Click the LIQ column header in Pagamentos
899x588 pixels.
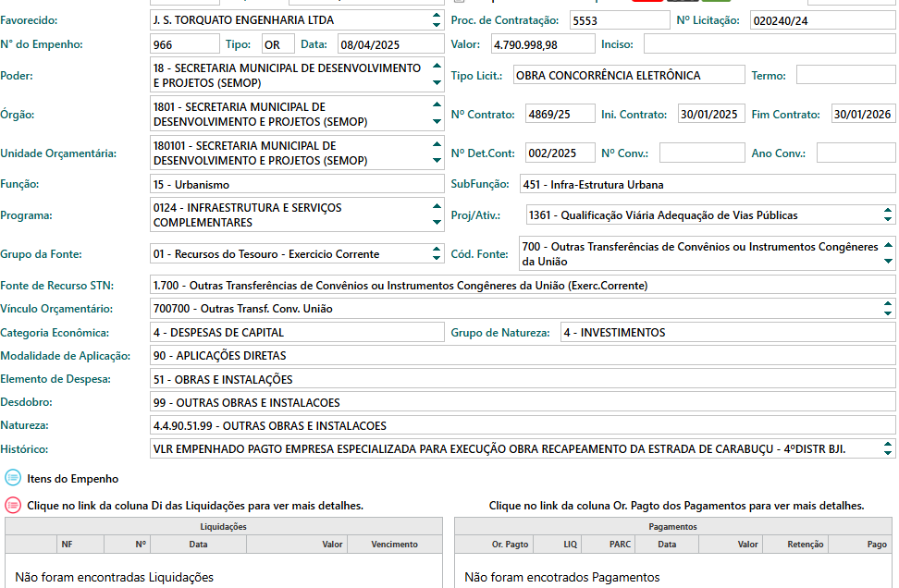pyautogui.click(x=558, y=544)
